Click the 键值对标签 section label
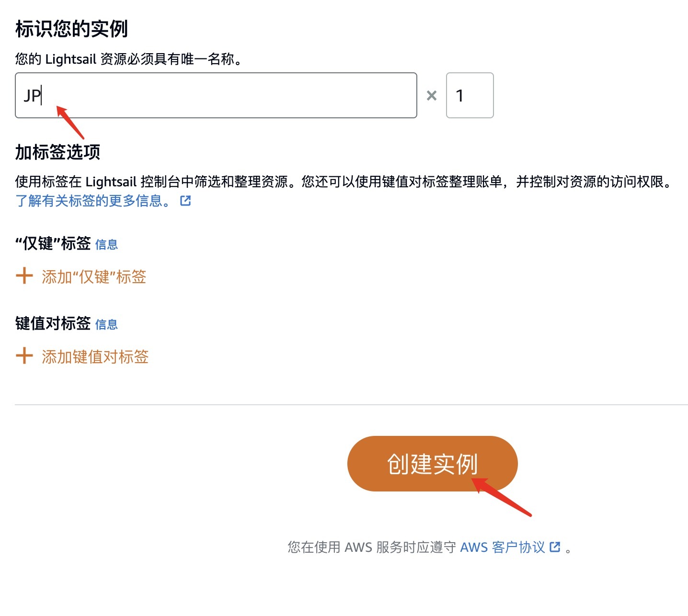This screenshot has height=616, width=688. (x=53, y=323)
